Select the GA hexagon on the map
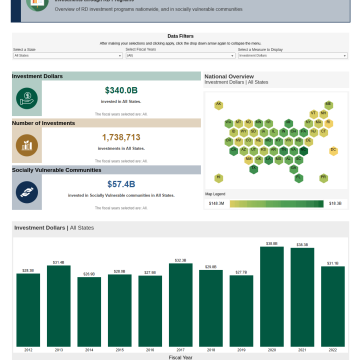The height and width of the screenshot is (360, 360). pos(294,169)
